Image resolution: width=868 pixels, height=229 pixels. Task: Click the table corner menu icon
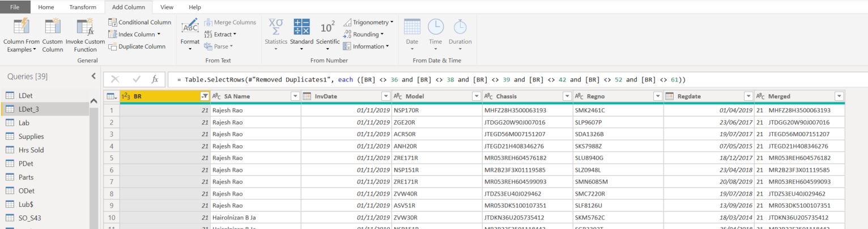click(x=112, y=96)
